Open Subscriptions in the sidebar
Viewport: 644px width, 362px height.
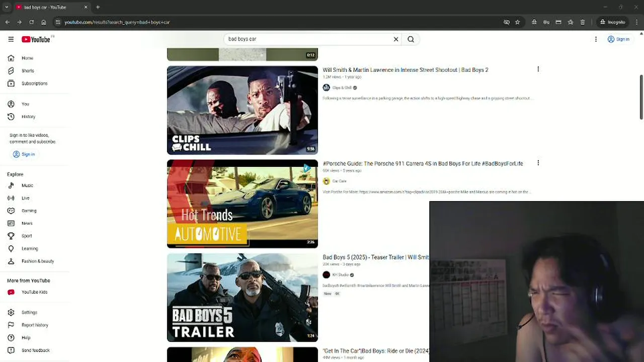35,83
